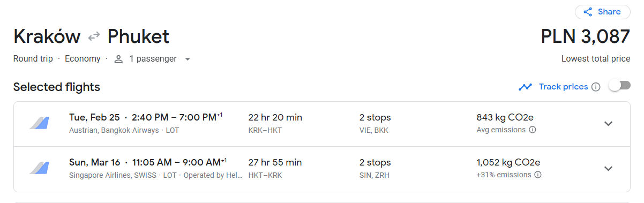Screen dimensions: 644x203
Task: Click the passenger person icon
Action: point(118,59)
